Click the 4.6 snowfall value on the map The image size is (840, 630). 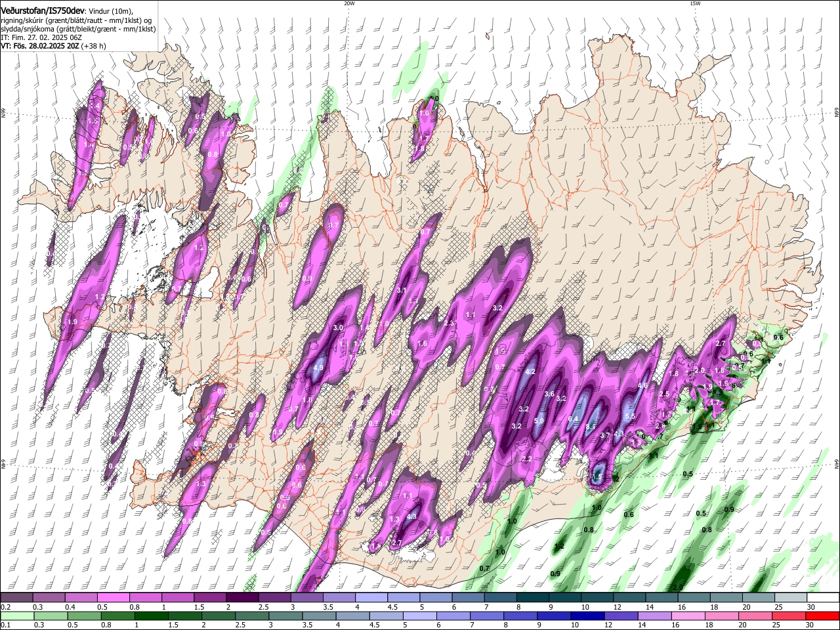click(x=642, y=385)
